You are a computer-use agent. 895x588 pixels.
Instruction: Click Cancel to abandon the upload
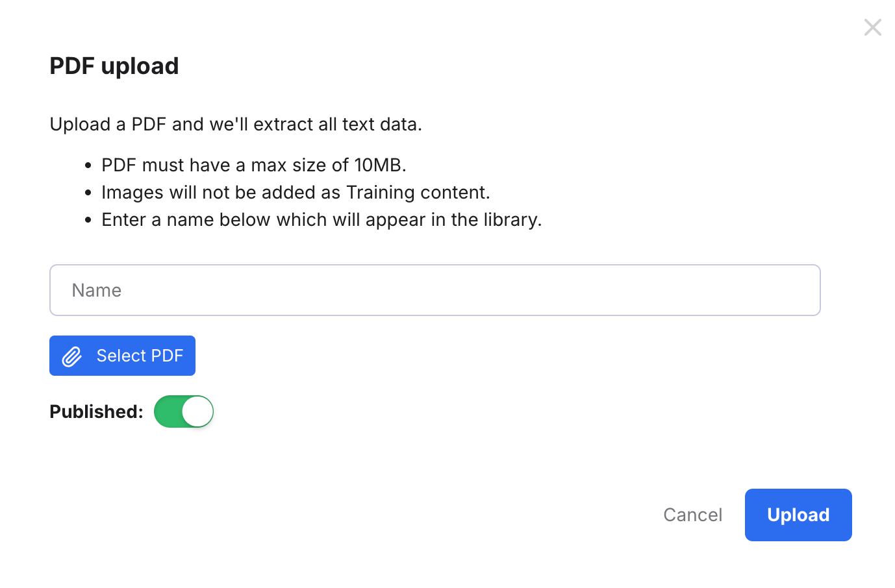coord(692,515)
